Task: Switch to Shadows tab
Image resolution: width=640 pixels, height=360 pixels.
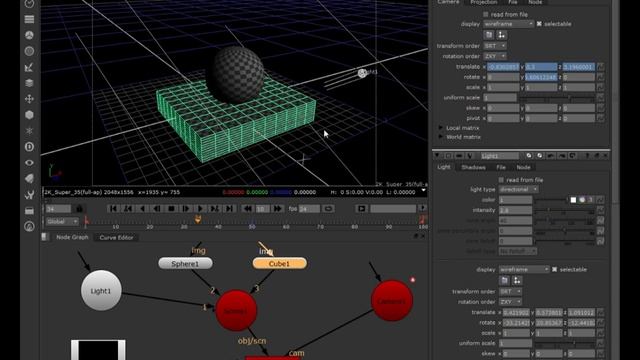Action: (473, 167)
